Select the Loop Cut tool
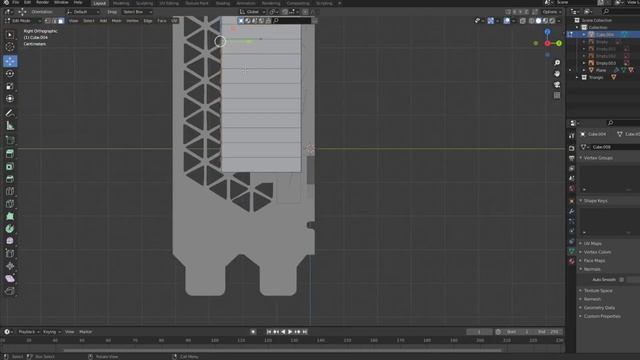The image size is (640, 360). [10, 191]
